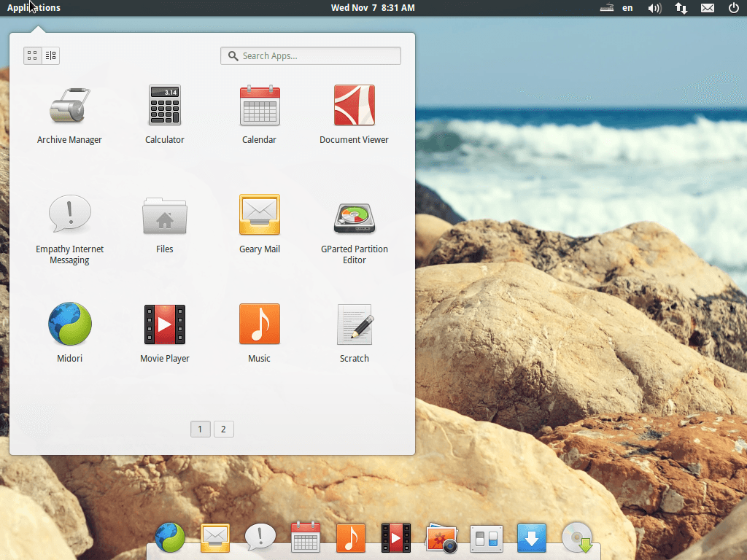
Task: Click the disc installer icon in dock
Action: point(578,538)
